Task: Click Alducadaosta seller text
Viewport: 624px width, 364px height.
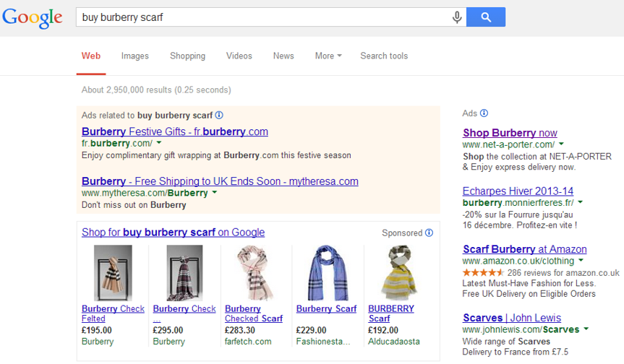Action: point(393,342)
